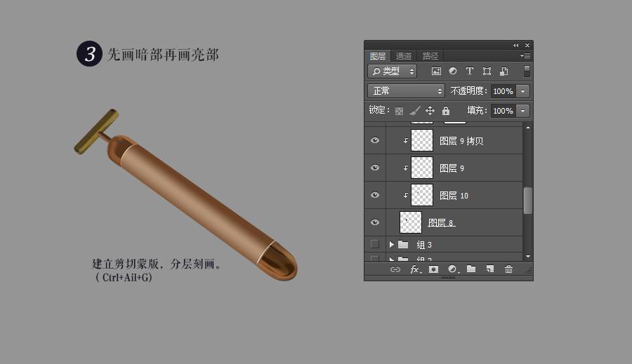Switch to the 通道 tab

tap(404, 56)
